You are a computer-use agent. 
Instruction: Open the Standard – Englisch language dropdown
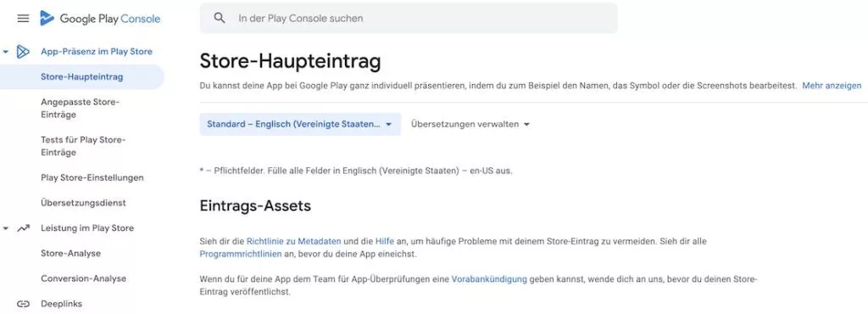300,124
